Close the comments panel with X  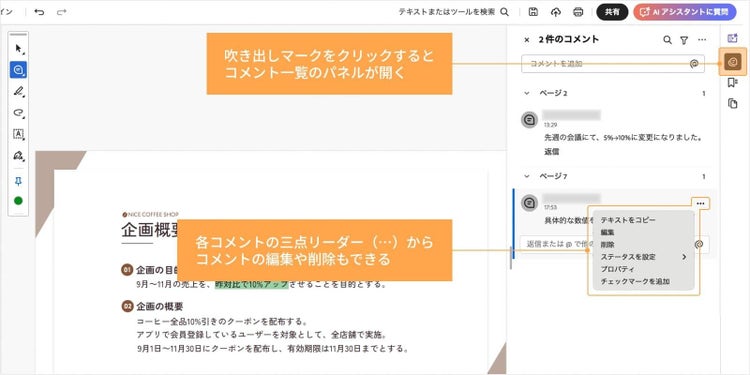point(527,40)
